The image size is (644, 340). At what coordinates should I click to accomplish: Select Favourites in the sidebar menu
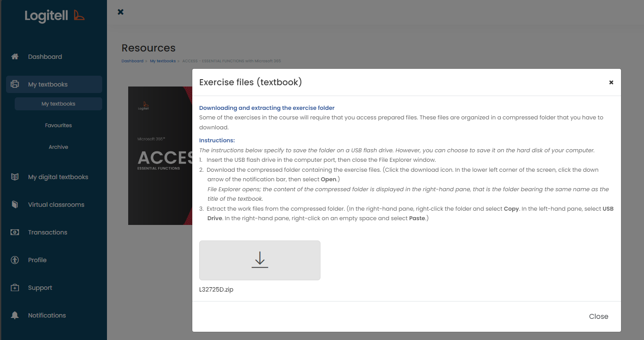(58, 125)
